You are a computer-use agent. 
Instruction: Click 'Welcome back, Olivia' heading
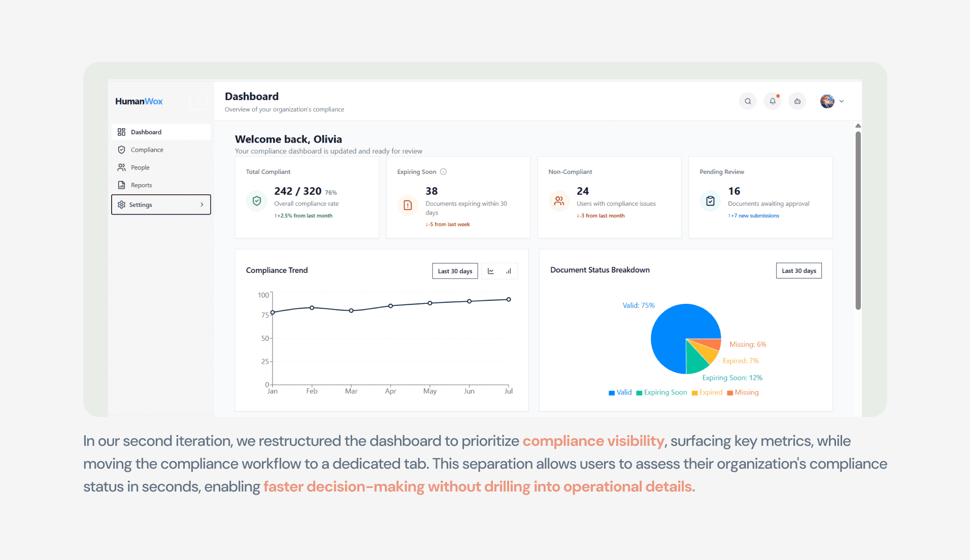tap(288, 139)
